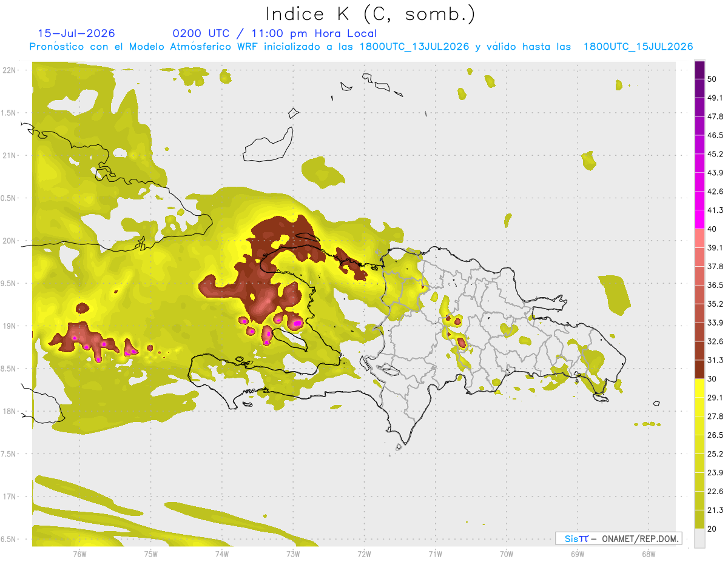The height and width of the screenshot is (562, 728).
Task: Click colorbar value '39.1'
Action: pos(715,248)
